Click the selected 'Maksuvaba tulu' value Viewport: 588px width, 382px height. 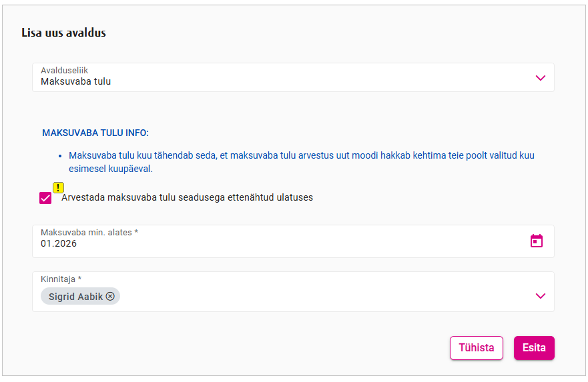click(x=76, y=82)
